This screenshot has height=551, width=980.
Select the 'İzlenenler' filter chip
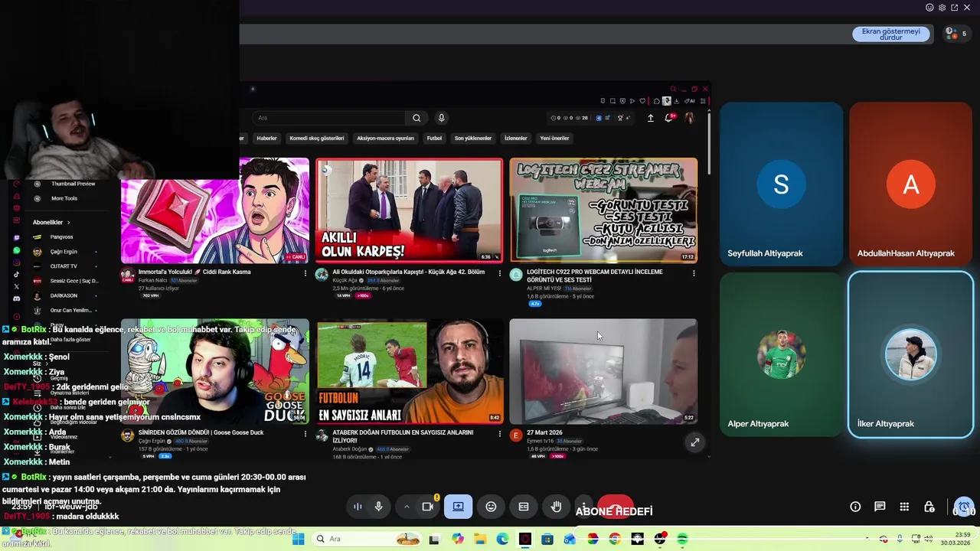(515, 139)
